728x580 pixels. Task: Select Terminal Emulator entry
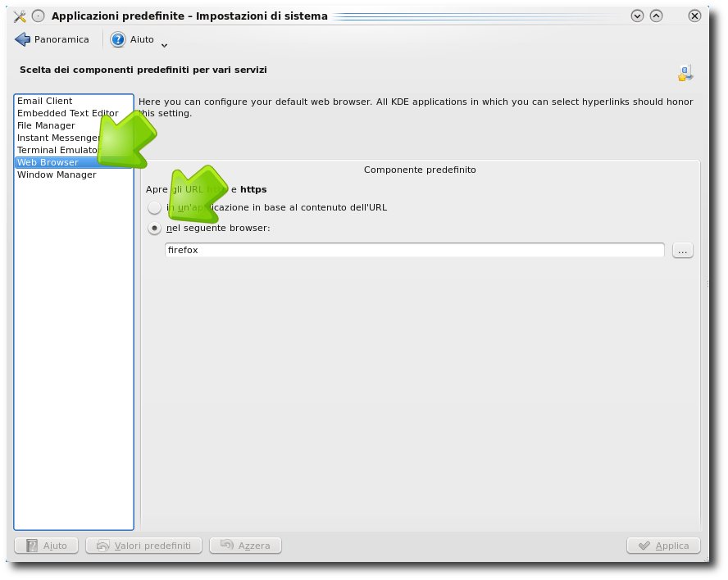click(x=74, y=150)
